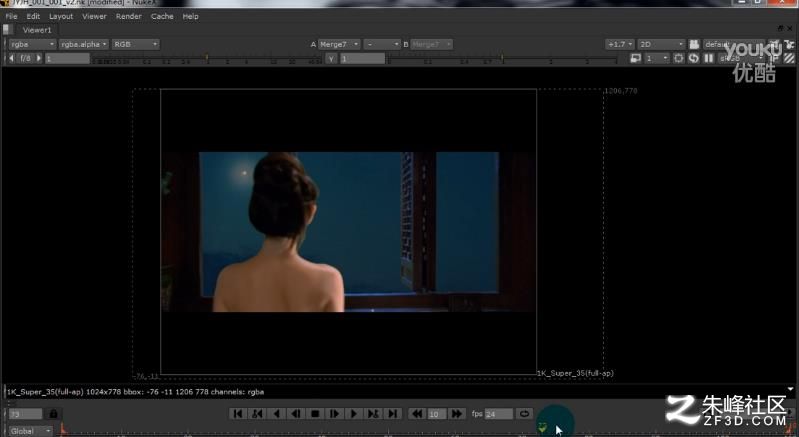
Task: Toggle the region of interest icon
Action: coord(679,59)
